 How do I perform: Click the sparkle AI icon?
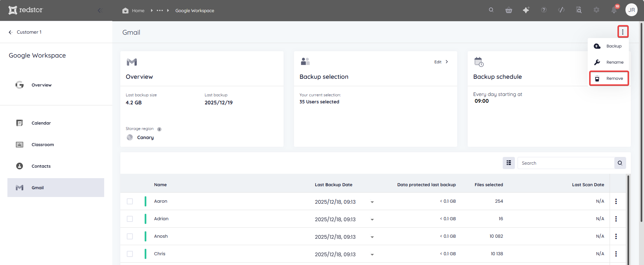tap(526, 10)
